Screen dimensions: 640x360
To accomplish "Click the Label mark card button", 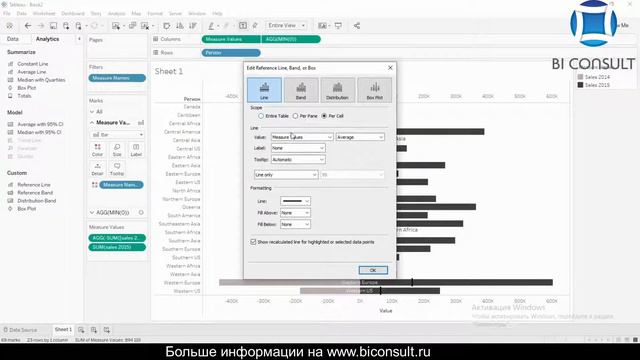I will [136, 150].
